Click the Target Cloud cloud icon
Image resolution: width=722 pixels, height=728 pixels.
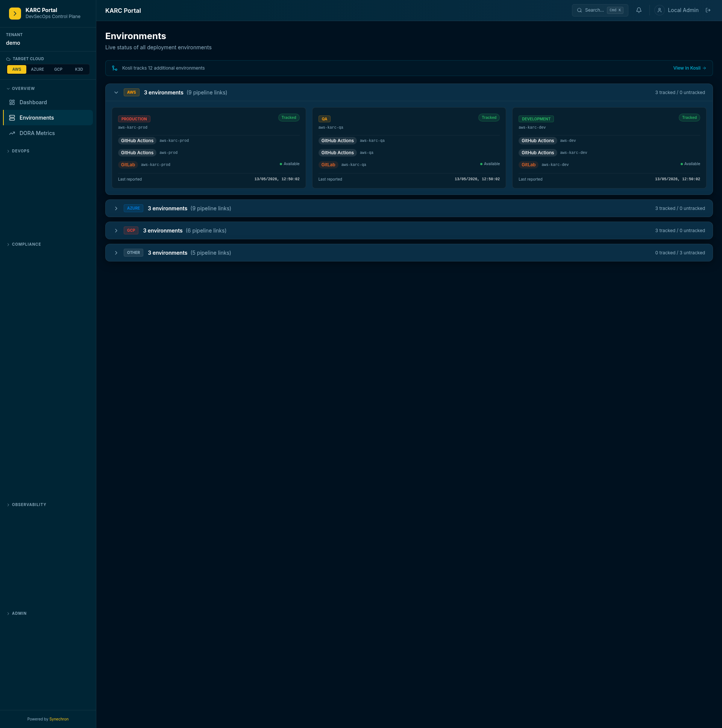(8, 59)
